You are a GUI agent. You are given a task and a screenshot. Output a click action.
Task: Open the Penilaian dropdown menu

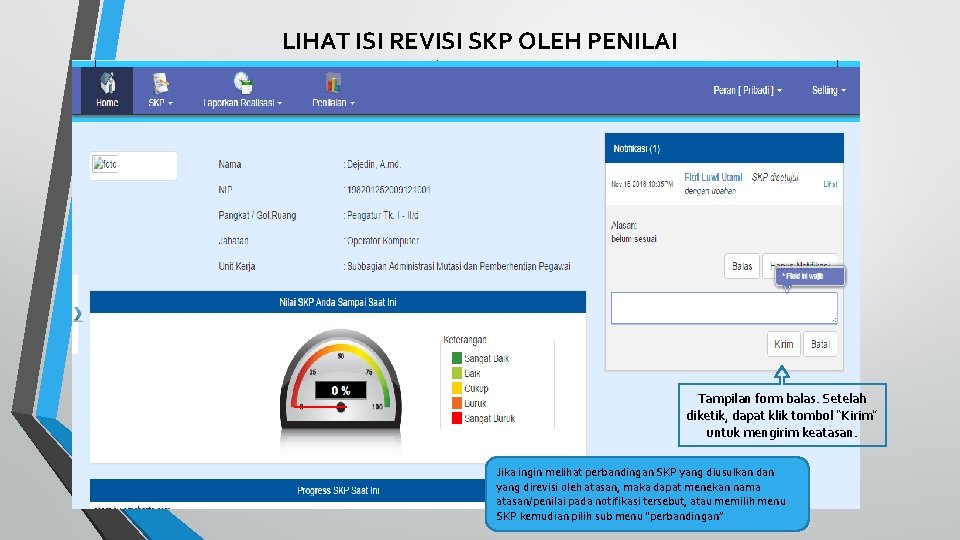coord(333,103)
